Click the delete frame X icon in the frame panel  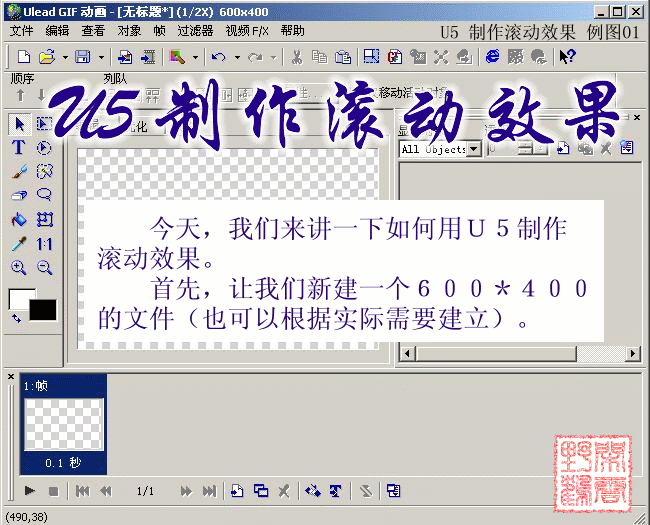(284, 491)
